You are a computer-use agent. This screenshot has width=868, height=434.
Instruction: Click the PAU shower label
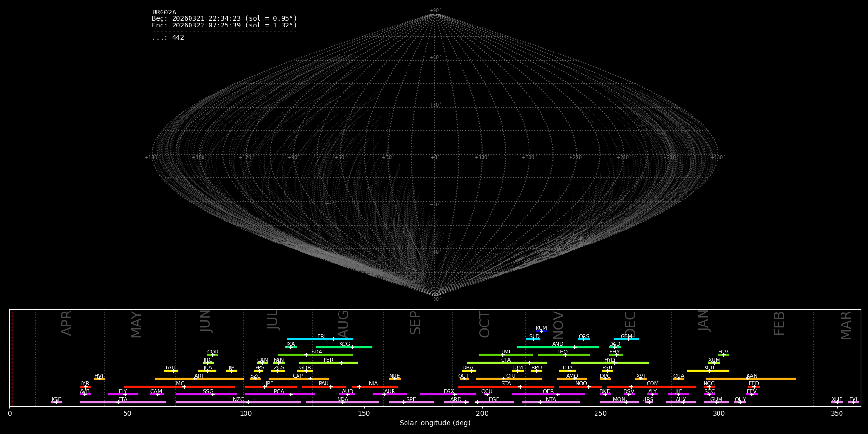tap(324, 384)
